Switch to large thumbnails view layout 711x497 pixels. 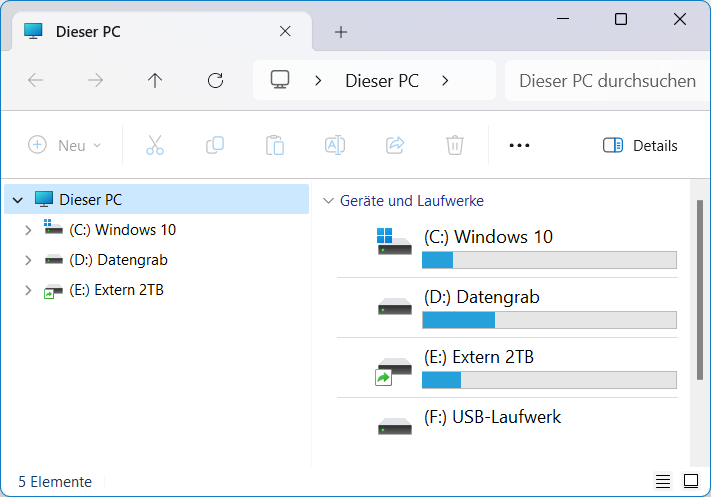(x=690, y=481)
